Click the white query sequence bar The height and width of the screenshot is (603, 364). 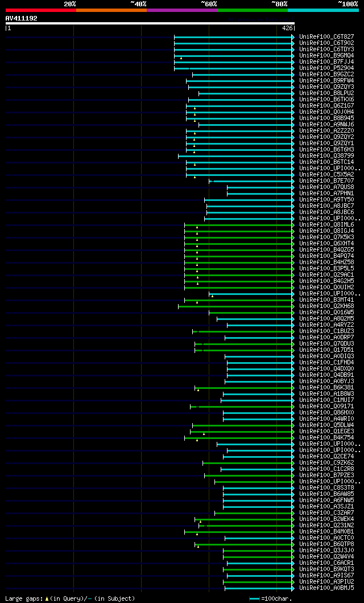(x=150, y=23)
